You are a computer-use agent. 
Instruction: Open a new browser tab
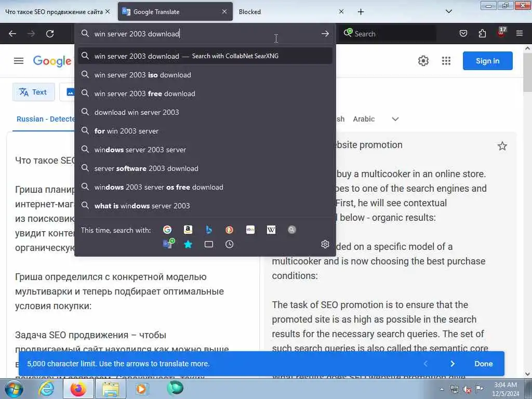coord(361,12)
